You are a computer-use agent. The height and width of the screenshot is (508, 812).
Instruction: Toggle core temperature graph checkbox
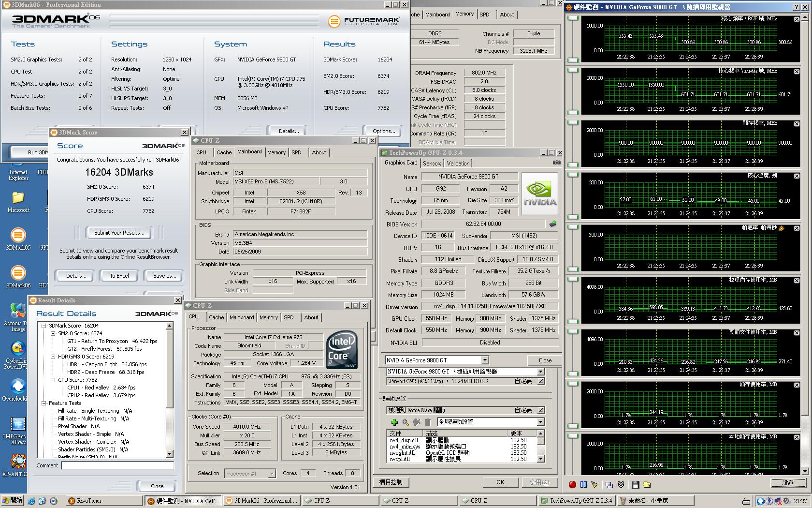[797, 176]
